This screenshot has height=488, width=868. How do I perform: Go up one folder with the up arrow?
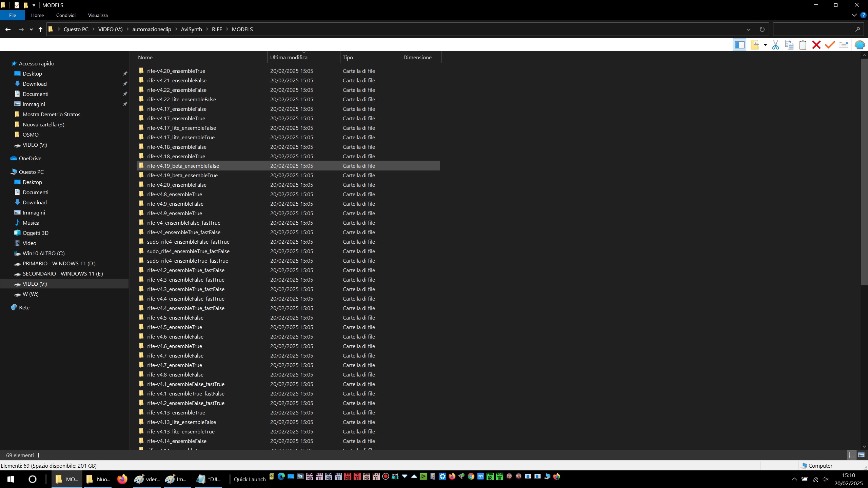click(40, 29)
